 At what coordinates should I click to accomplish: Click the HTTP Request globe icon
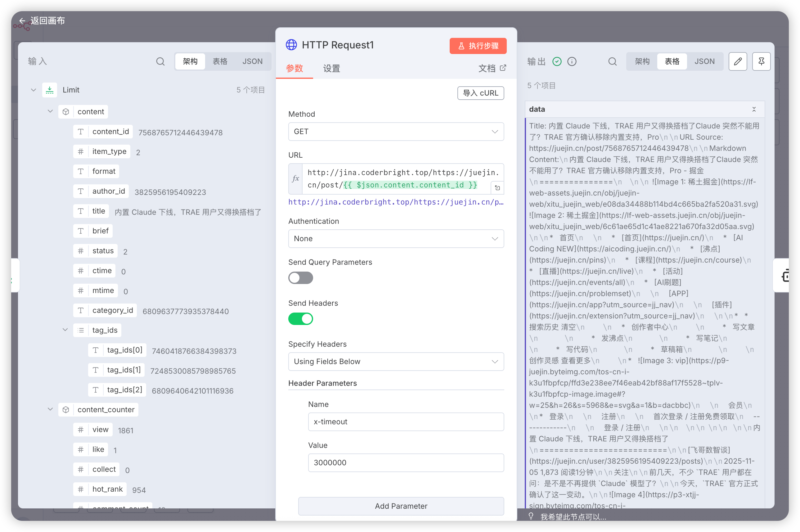pos(291,45)
